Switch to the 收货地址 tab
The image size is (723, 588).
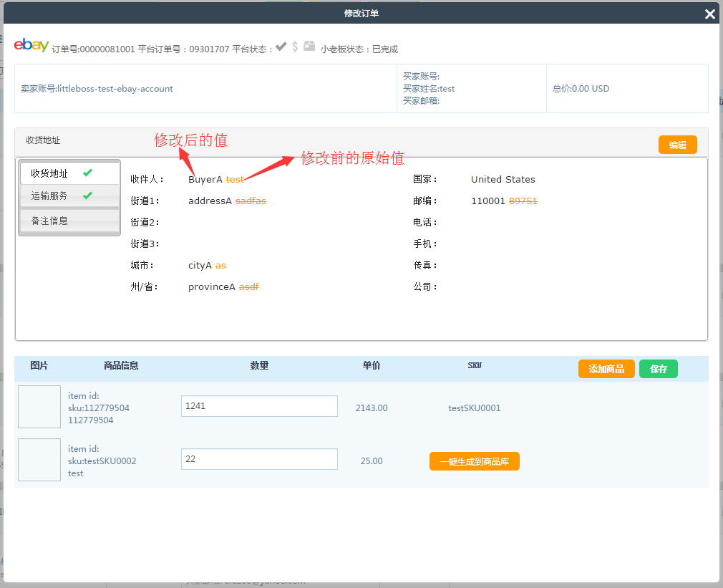[50, 173]
